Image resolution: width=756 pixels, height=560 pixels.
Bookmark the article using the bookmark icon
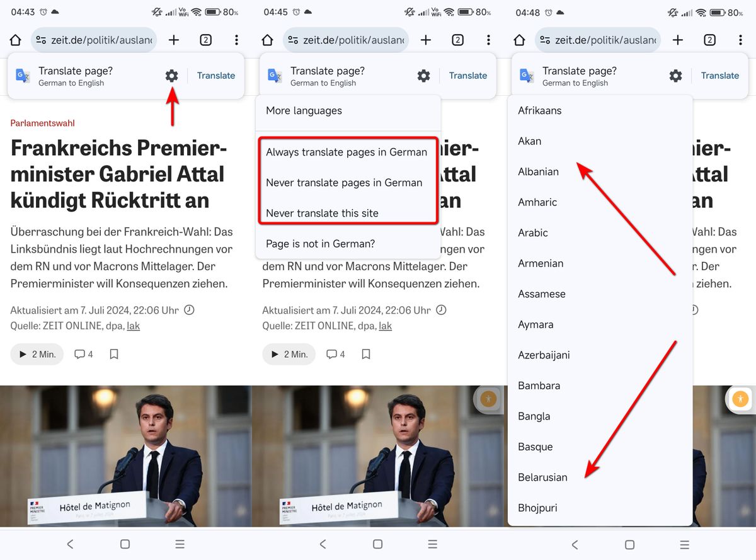coord(114,354)
